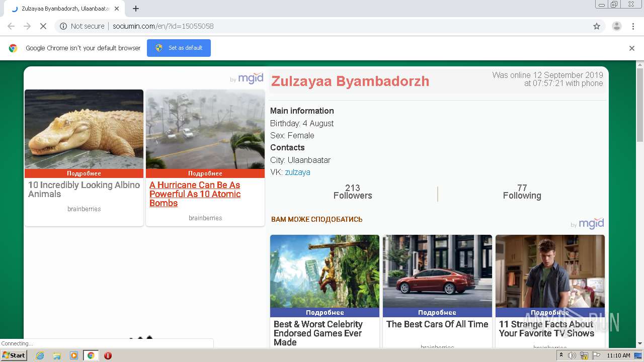Open the network tray icon
Image resolution: width=644 pixels, height=362 pixels.
pyautogui.click(x=584, y=355)
